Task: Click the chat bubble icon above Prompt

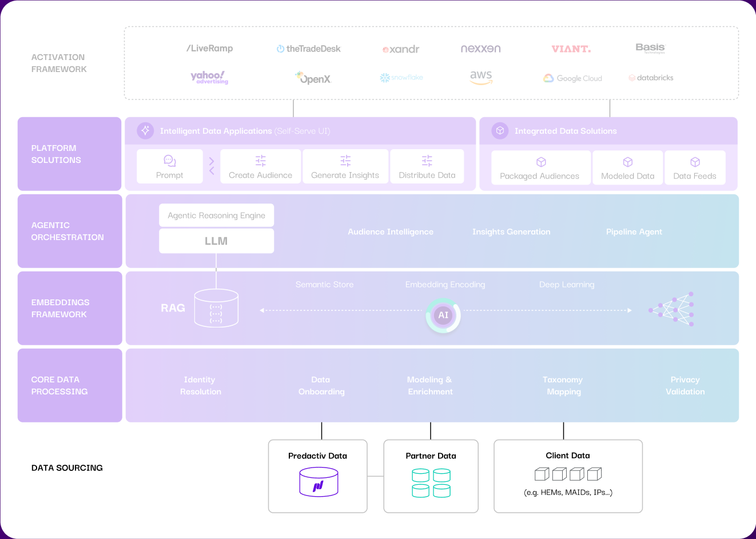Action: click(x=170, y=161)
